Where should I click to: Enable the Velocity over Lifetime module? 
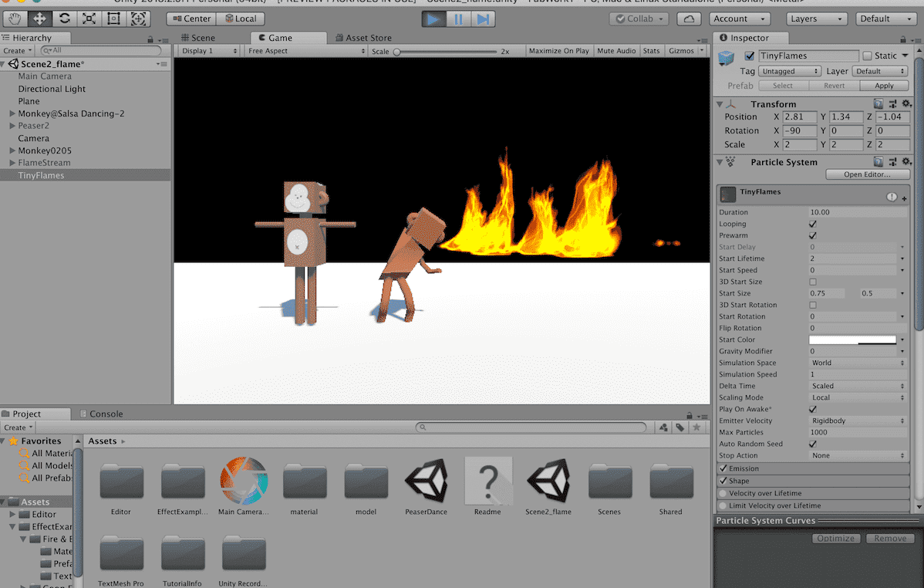(x=723, y=493)
